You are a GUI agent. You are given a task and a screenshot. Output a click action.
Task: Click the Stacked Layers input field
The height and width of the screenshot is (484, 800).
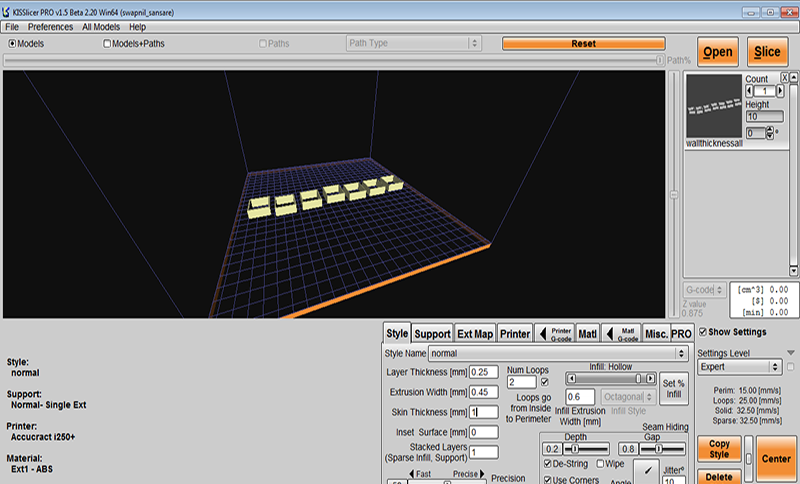tap(484, 452)
